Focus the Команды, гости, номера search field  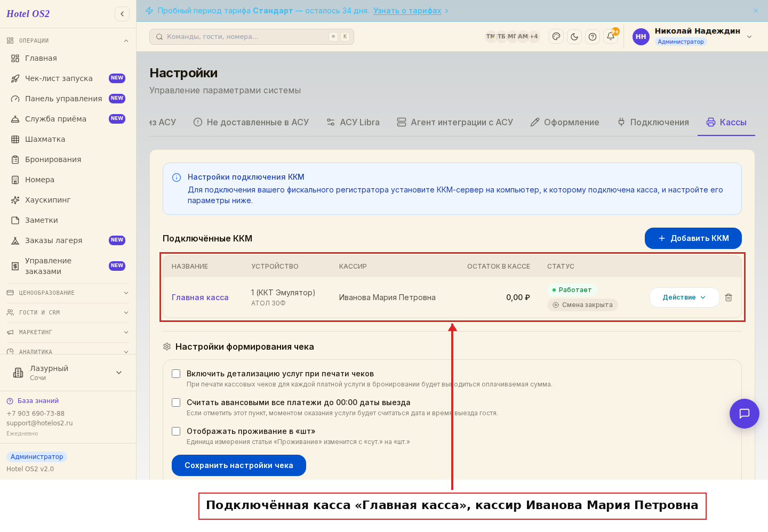[x=252, y=37]
